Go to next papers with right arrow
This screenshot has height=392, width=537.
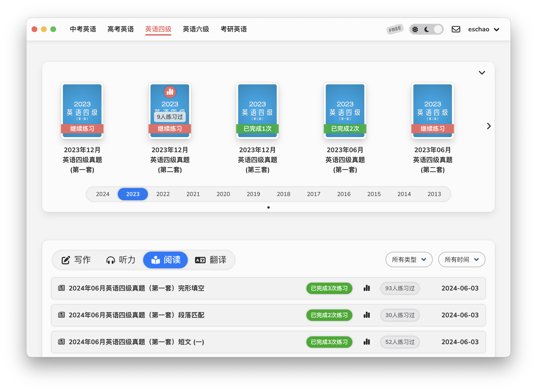(489, 126)
